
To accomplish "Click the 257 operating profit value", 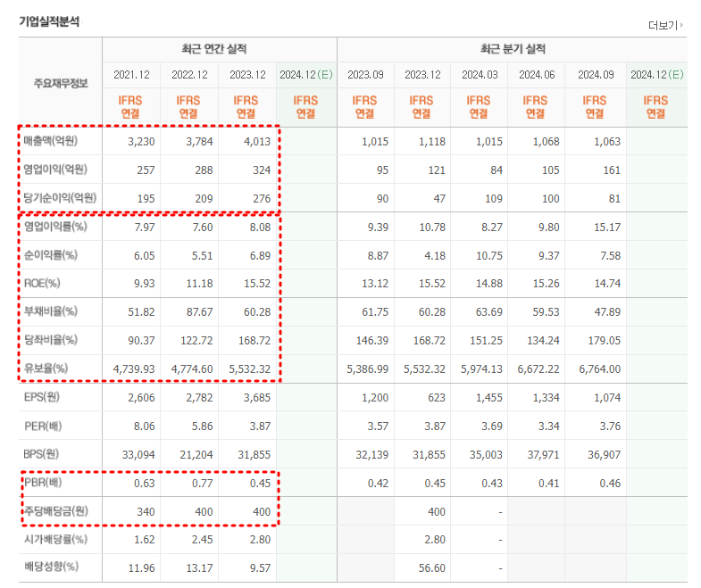I will [146, 170].
